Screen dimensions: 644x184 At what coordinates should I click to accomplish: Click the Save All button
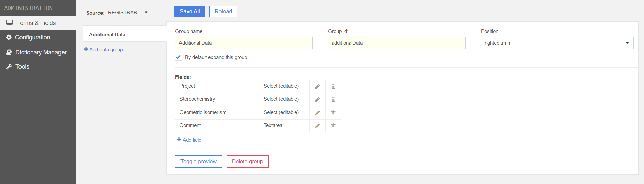(190, 11)
